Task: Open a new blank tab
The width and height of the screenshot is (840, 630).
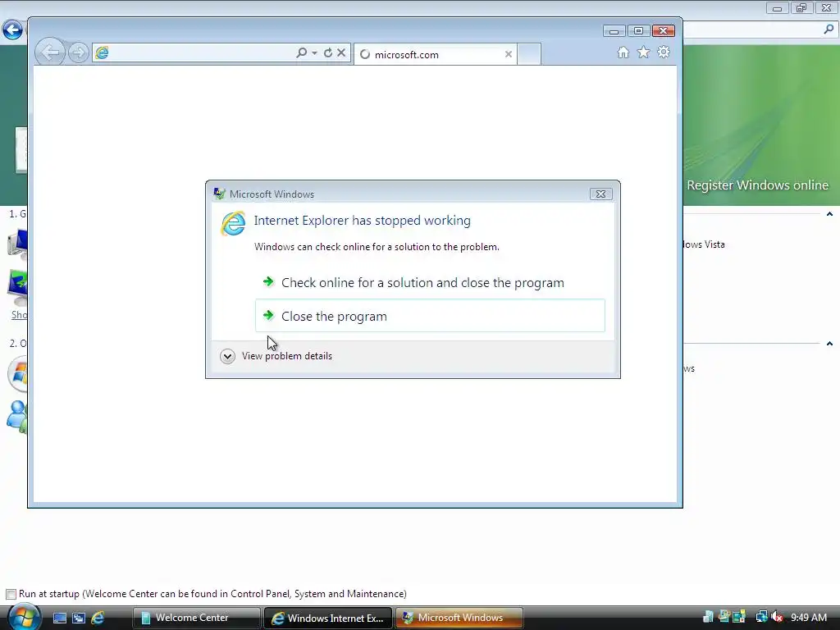Action: coord(529,54)
